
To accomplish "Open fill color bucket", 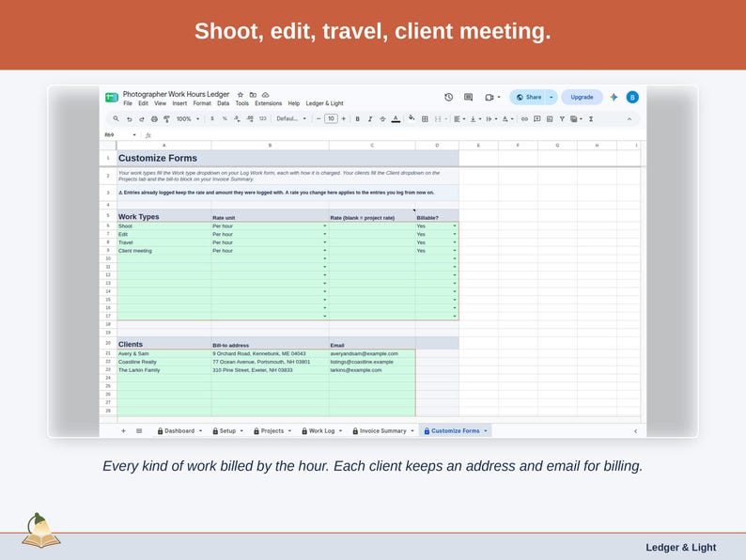I will [x=412, y=118].
